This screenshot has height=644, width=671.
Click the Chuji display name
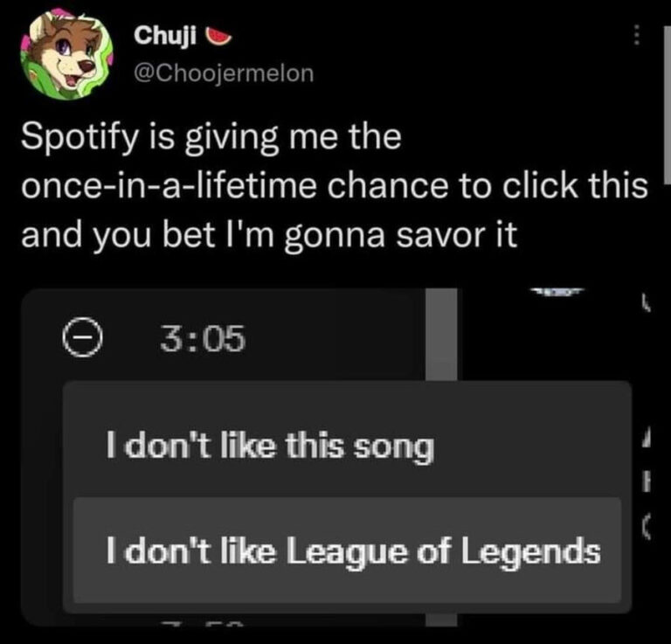(x=165, y=35)
